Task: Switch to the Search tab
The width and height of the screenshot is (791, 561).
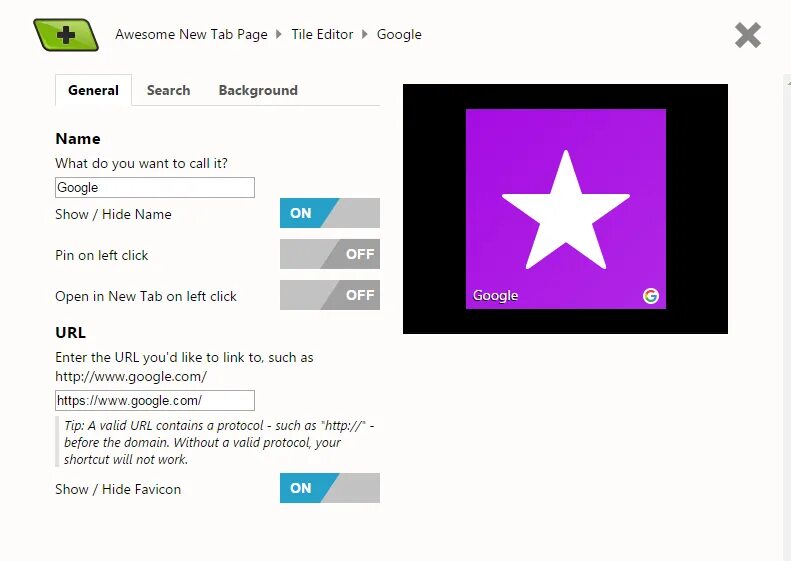Action: 168,90
